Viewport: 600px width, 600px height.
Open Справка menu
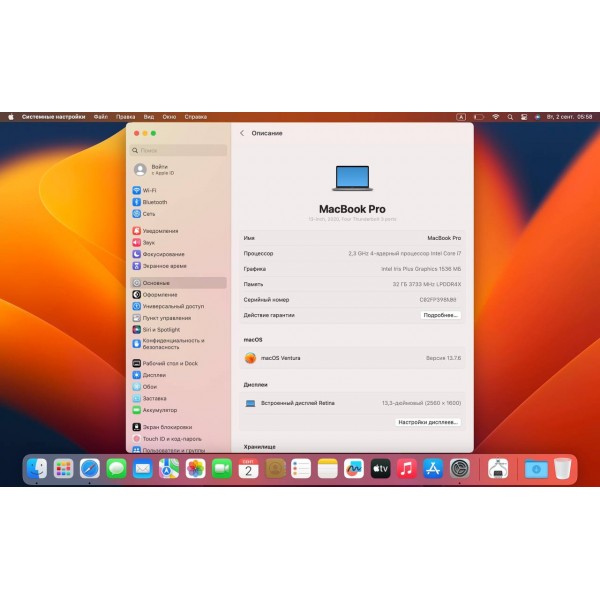[x=196, y=117]
